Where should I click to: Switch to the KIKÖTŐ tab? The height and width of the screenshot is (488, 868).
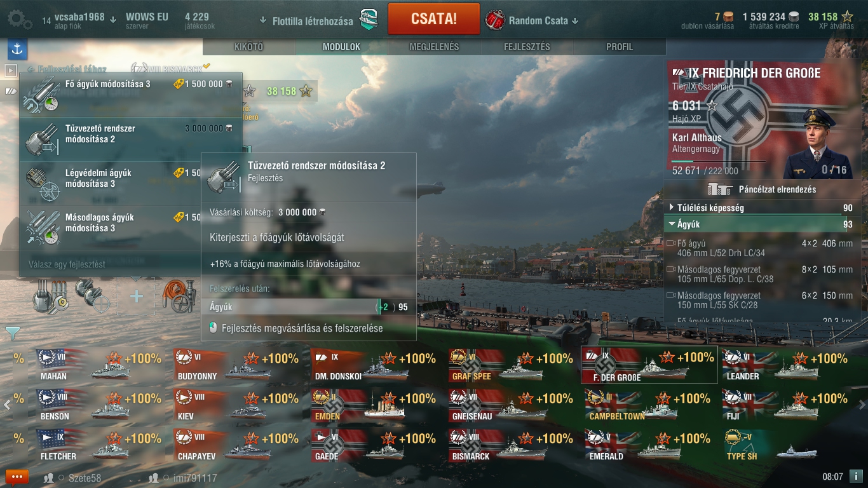pyautogui.click(x=248, y=47)
